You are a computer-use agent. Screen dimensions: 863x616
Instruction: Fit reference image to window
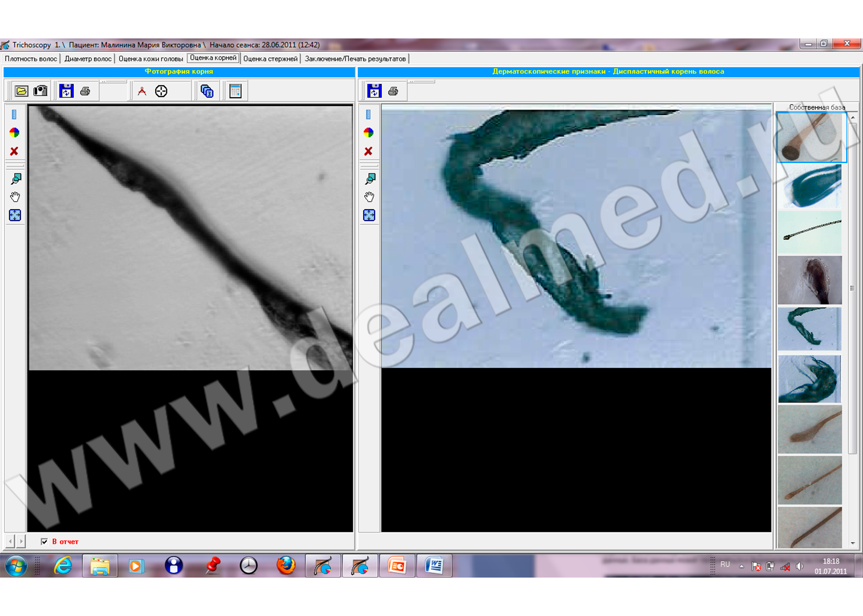(369, 215)
